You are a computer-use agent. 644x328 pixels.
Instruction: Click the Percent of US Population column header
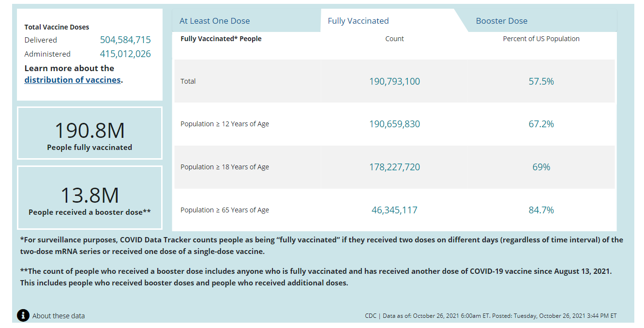(x=541, y=39)
